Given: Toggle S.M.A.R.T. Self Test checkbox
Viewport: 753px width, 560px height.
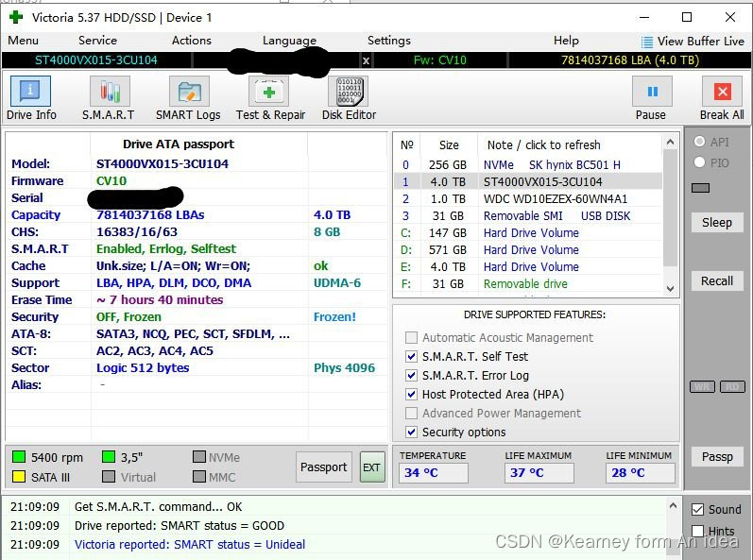Looking at the screenshot, I should (411, 357).
